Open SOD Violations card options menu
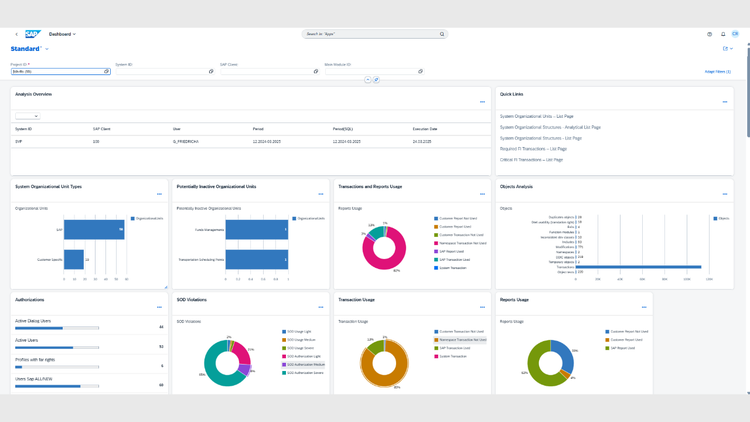Image resolution: width=750 pixels, height=422 pixels. click(321, 307)
